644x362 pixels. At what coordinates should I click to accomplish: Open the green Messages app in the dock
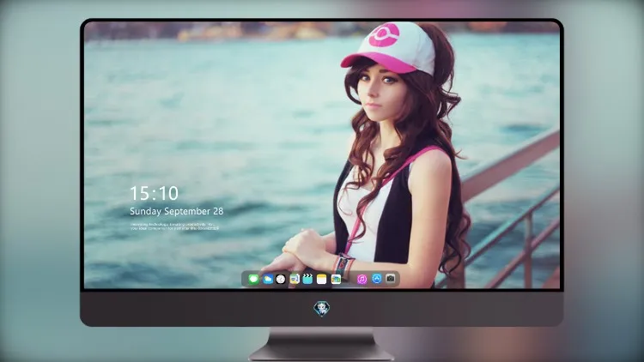253,279
